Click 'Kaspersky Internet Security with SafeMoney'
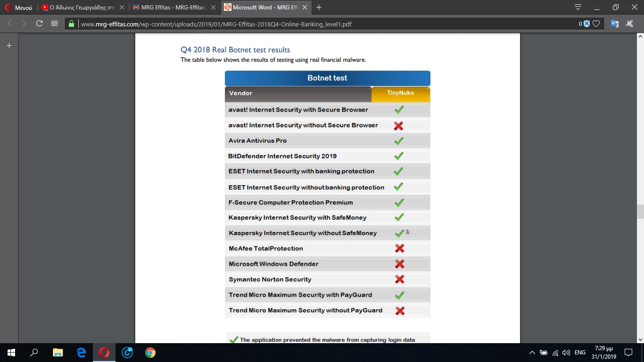Screen dimensions: 644x362 297,218
